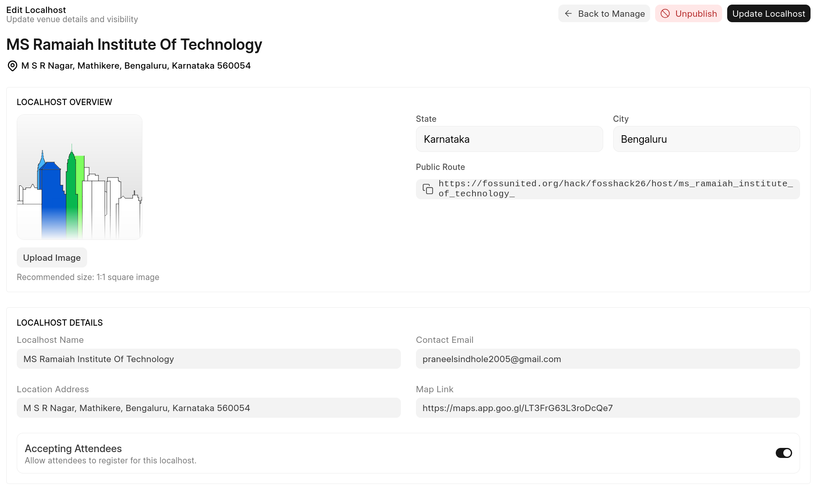Image resolution: width=821 pixels, height=504 pixels.
Task: Click the prohibition icon beside Unpublish
Action: (x=665, y=13)
